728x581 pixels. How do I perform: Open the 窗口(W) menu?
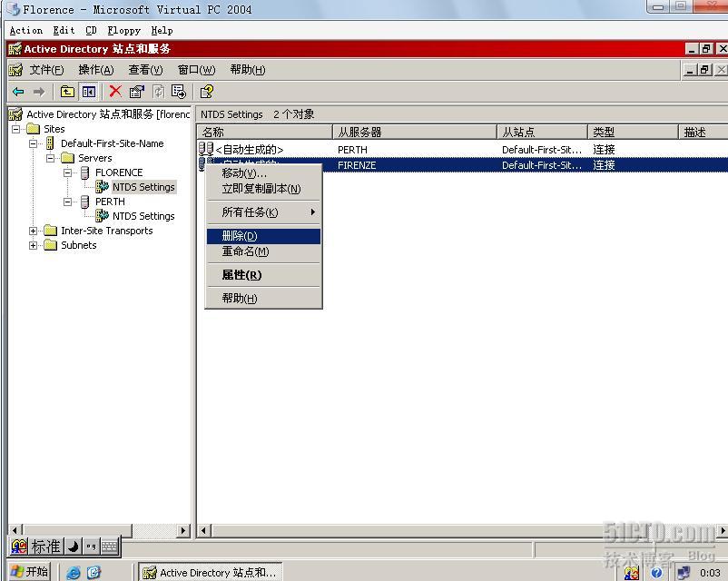click(196, 70)
